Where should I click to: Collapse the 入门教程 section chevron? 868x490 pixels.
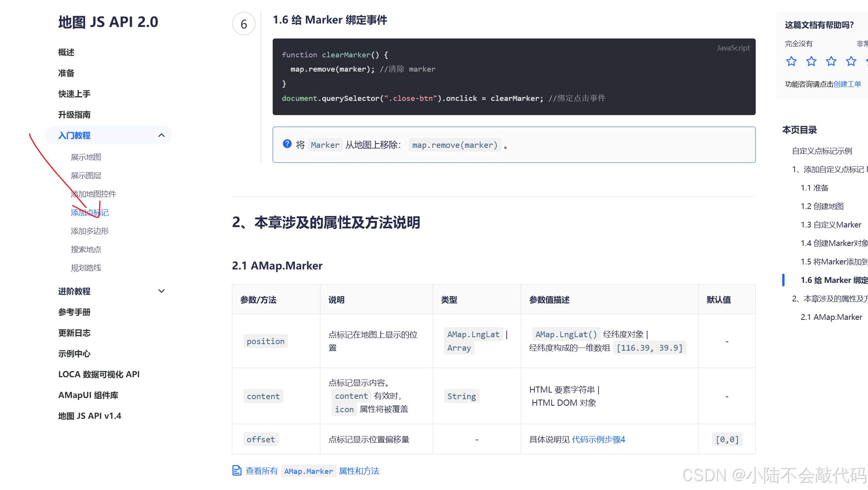[162, 135]
